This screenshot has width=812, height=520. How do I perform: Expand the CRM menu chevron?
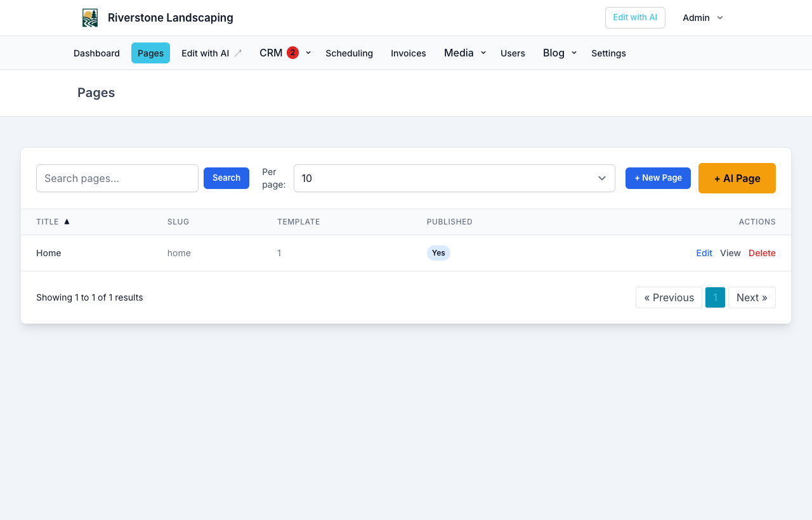[x=308, y=53]
